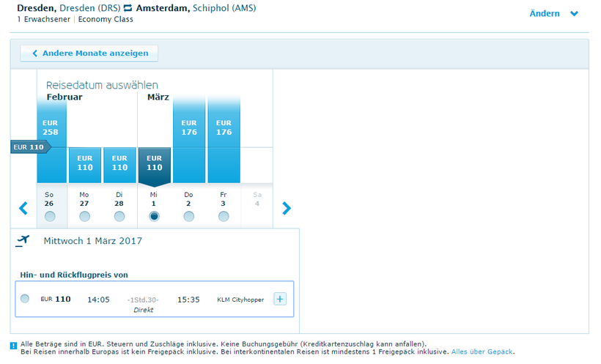Image resolution: width=601 pixels, height=364 pixels.
Task: Click the greyed-out Sa 4 date
Action: coord(257,199)
